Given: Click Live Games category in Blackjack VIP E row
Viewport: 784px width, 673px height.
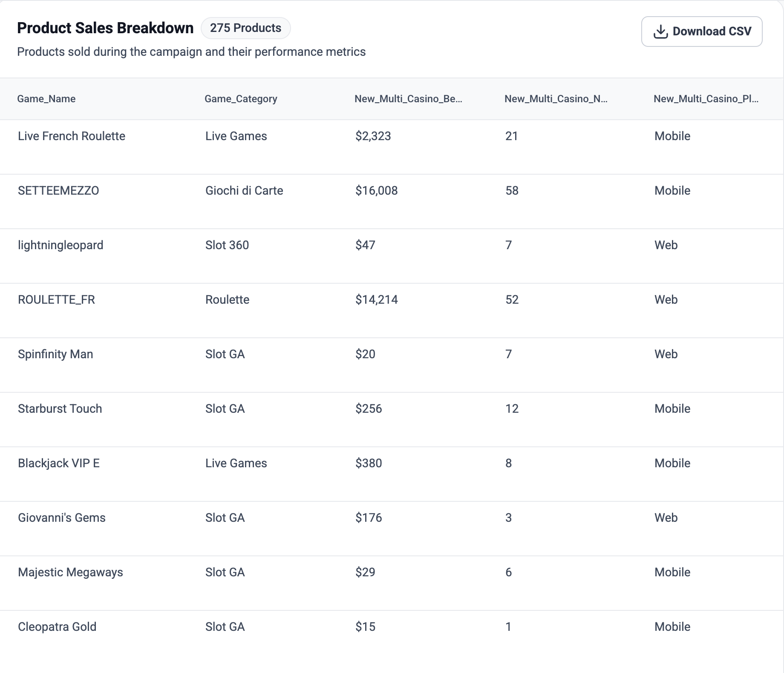Looking at the screenshot, I should point(236,463).
